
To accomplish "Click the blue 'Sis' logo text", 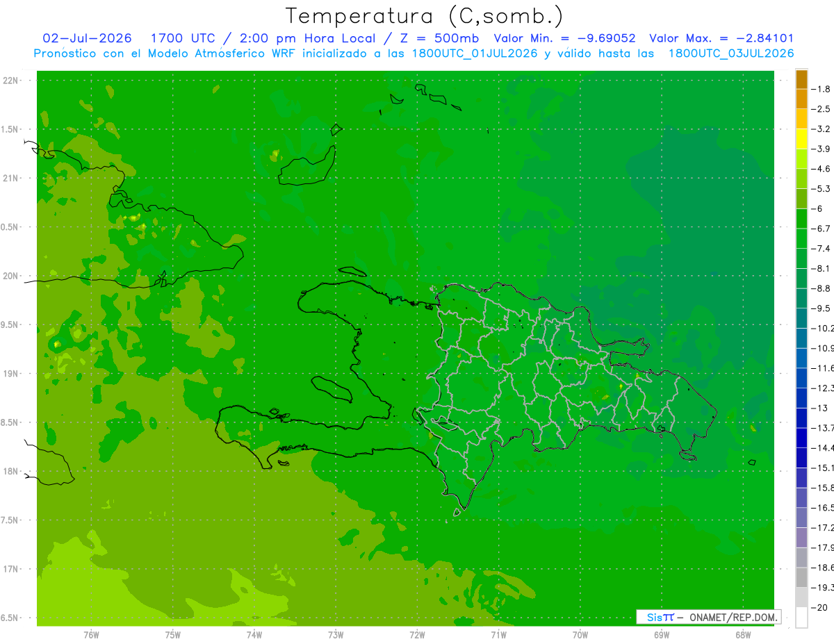I will [655, 617].
